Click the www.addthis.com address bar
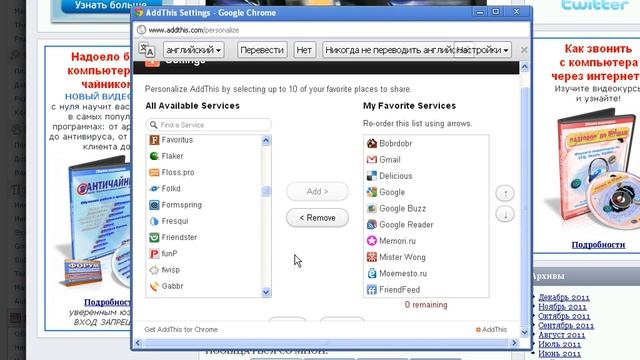The height and width of the screenshot is (360, 640). pos(331,30)
